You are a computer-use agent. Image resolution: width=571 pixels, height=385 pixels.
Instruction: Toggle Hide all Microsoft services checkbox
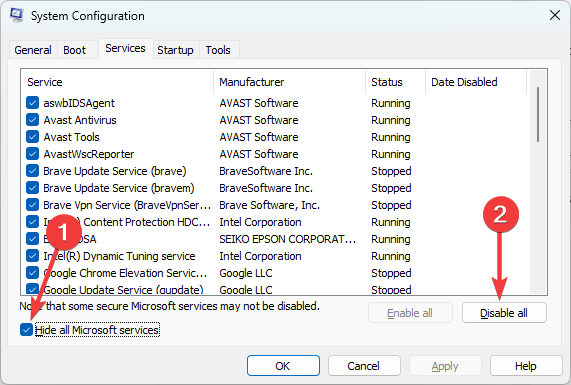26,330
